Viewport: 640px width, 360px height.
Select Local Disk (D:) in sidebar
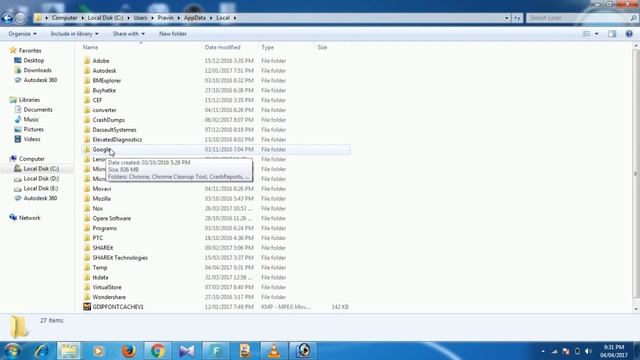coord(41,178)
